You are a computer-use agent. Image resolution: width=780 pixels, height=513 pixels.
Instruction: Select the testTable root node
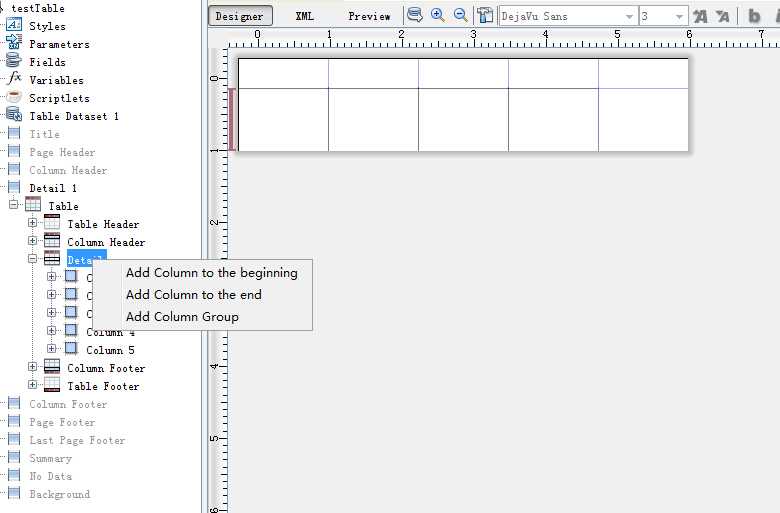38,8
